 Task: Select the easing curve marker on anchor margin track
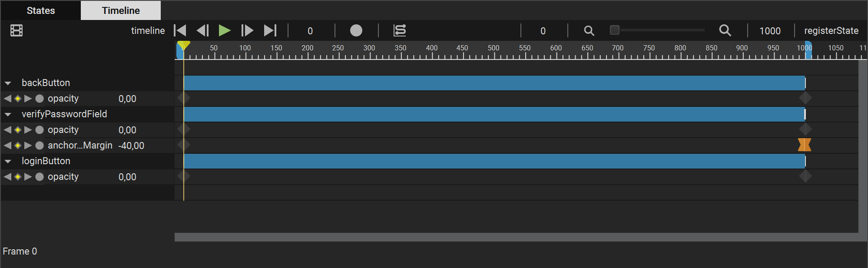coord(805,145)
